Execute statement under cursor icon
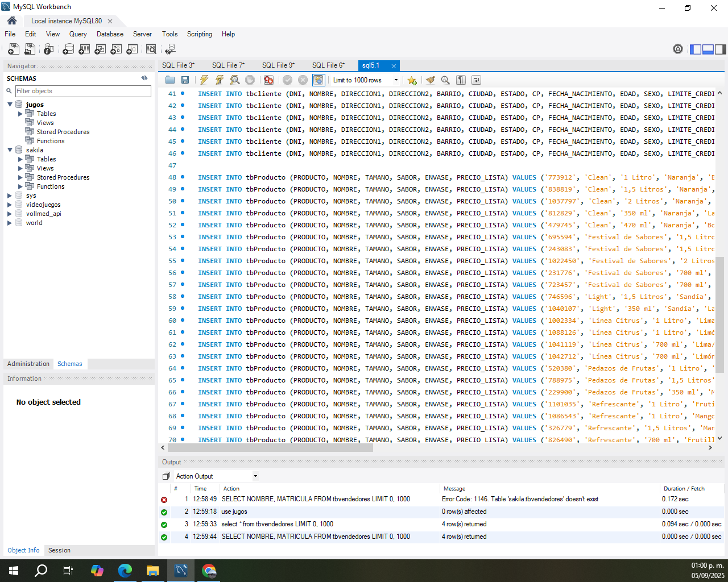Viewport: 728px width, 582px height. click(x=220, y=80)
